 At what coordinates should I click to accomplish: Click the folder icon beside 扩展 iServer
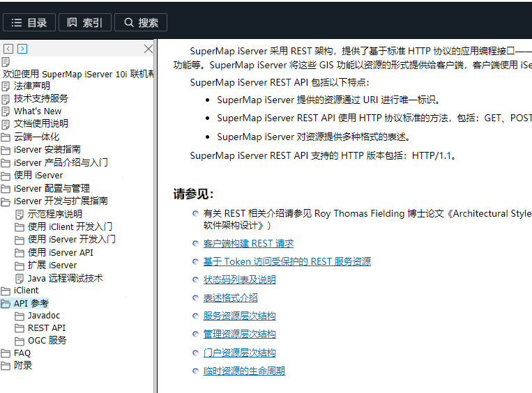20,265
